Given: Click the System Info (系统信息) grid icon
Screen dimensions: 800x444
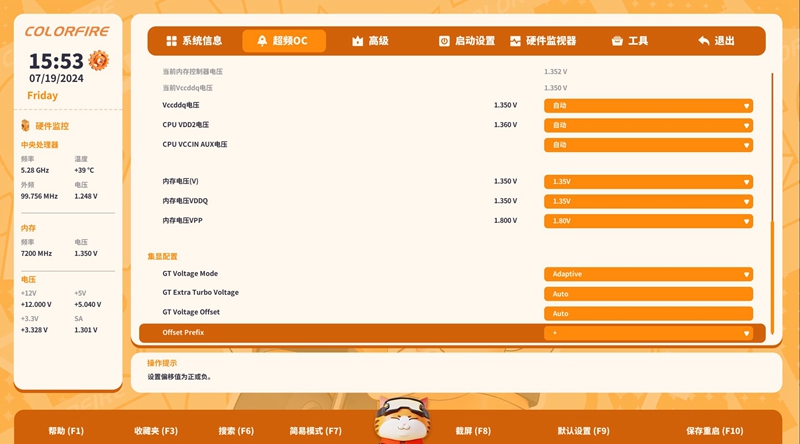Looking at the screenshot, I should pos(171,41).
